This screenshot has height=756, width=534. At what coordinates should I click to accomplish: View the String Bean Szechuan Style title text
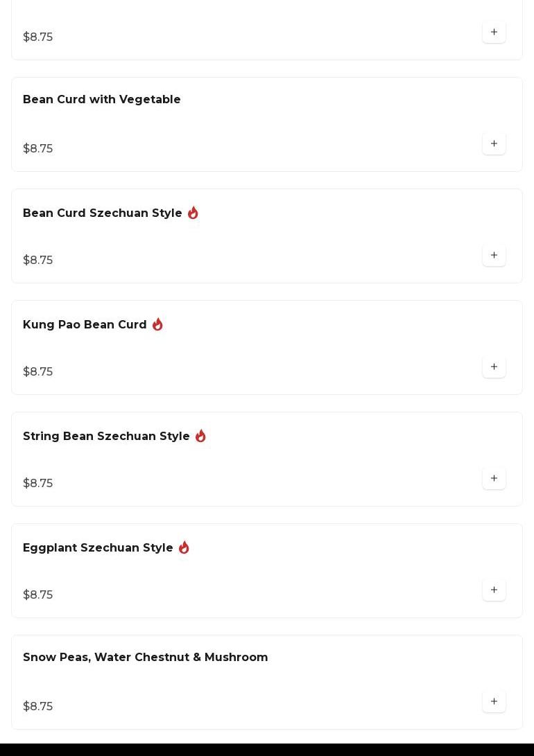pos(106,437)
